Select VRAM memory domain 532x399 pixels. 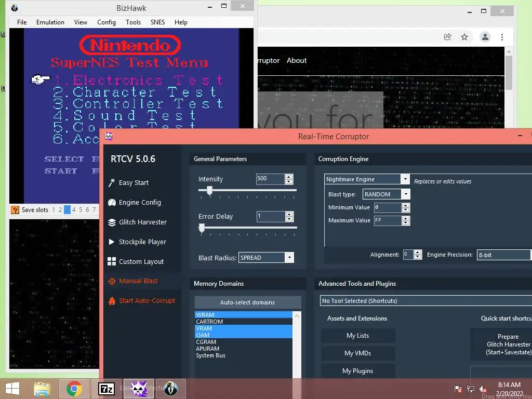pos(244,328)
